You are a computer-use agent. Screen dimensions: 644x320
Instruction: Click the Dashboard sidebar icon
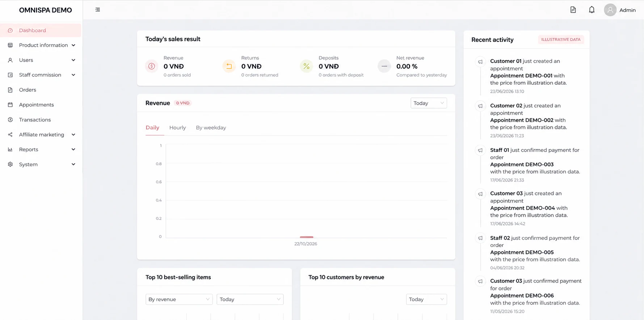(10, 30)
